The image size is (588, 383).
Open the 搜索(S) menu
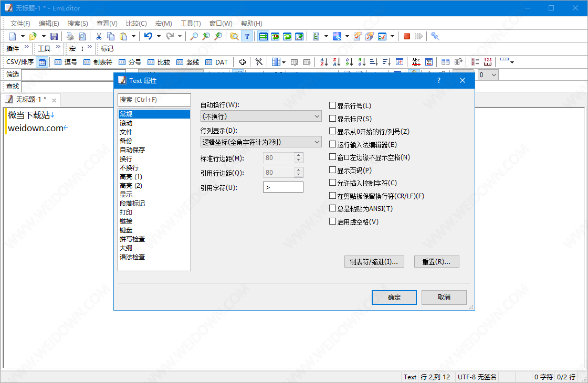click(78, 24)
